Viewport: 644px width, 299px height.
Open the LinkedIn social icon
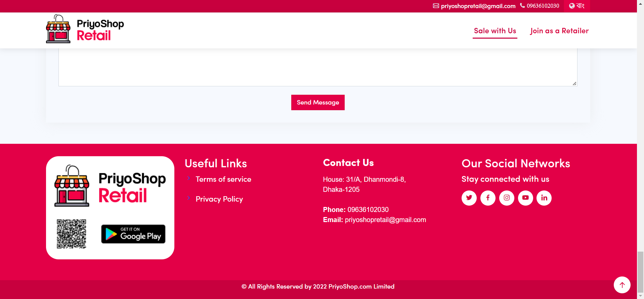coord(544,198)
